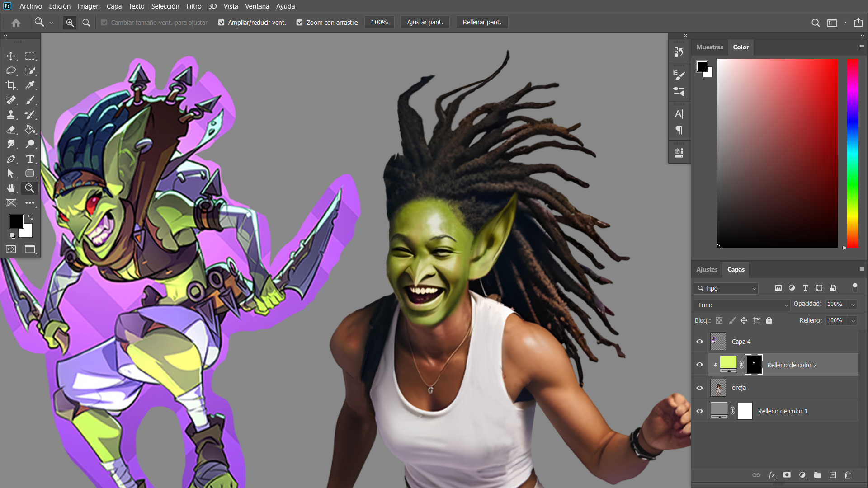
Task: Hide the Relleno de color 1 layer
Action: pos(700,411)
